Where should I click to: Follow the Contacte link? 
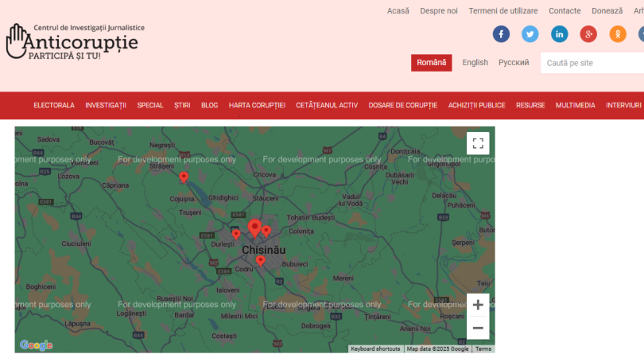coord(564,11)
